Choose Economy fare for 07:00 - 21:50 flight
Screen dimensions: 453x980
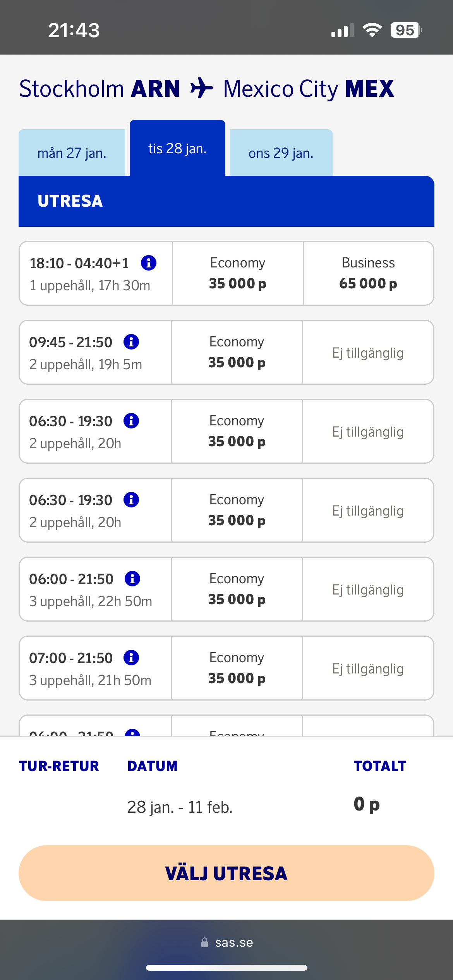(x=237, y=668)
